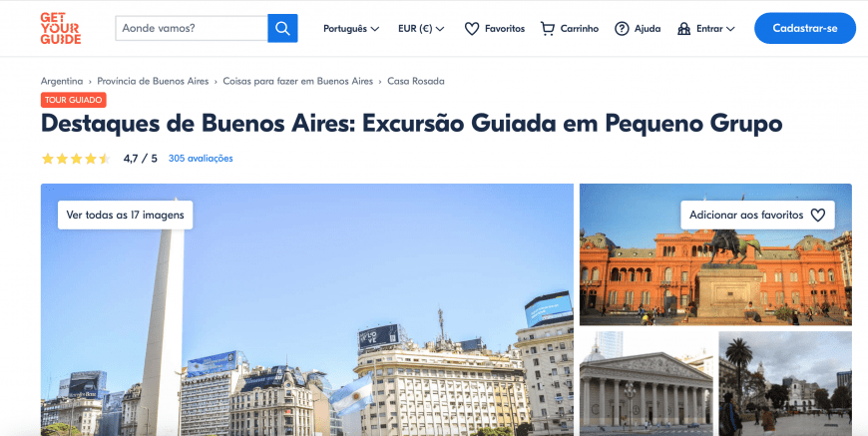Open Favoritos via the heart icon
The width and height of the screenshot is (868, 436).
coord(472,29)
